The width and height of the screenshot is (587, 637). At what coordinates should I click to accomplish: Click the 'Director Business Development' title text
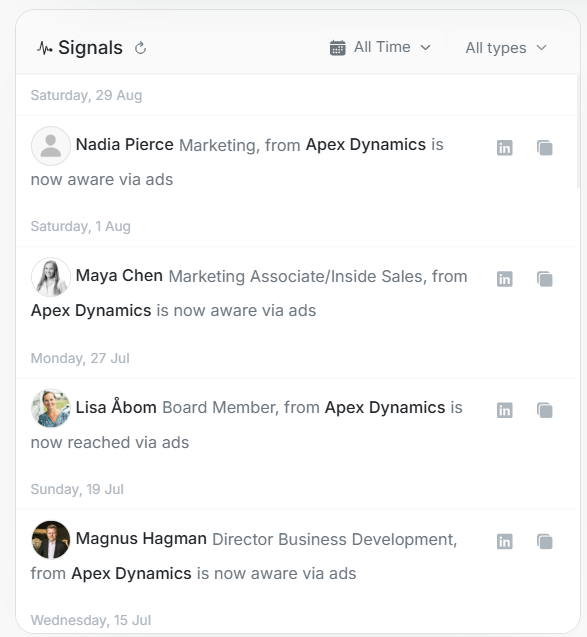coord(334,539)
